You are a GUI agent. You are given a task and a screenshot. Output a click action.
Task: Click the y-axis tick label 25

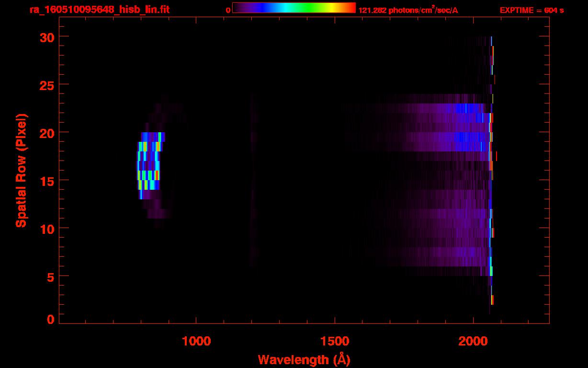[x=46, y=85]
